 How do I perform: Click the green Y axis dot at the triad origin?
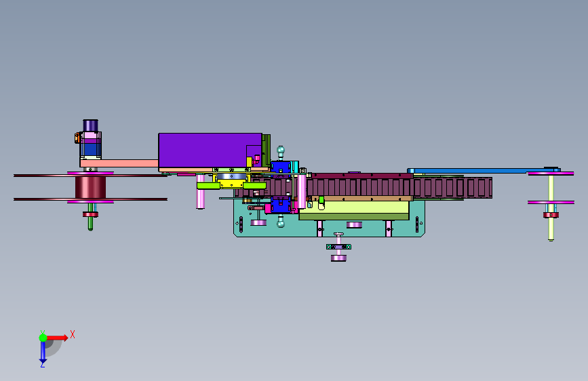[43, 338]
